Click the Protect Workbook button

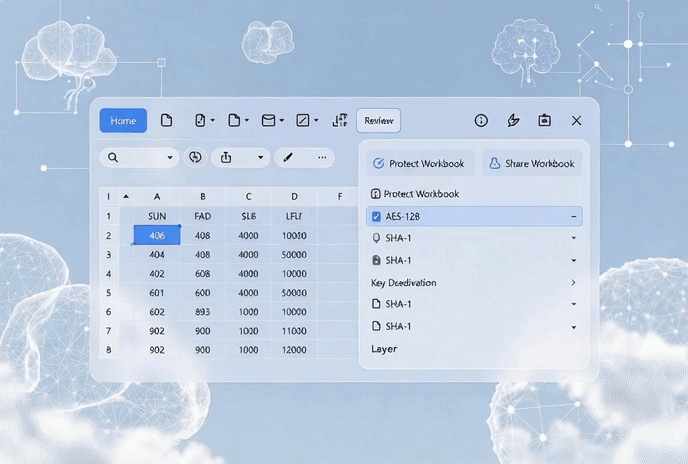pos(418,163)
